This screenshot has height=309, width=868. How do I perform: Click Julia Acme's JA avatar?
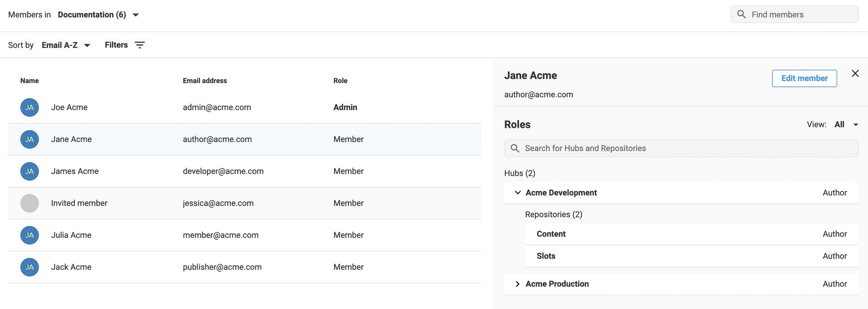coord(30,235)
